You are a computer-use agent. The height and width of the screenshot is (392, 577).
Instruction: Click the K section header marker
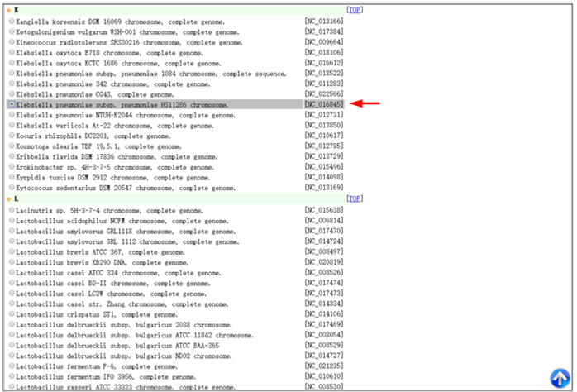click(x=11, y=10)
